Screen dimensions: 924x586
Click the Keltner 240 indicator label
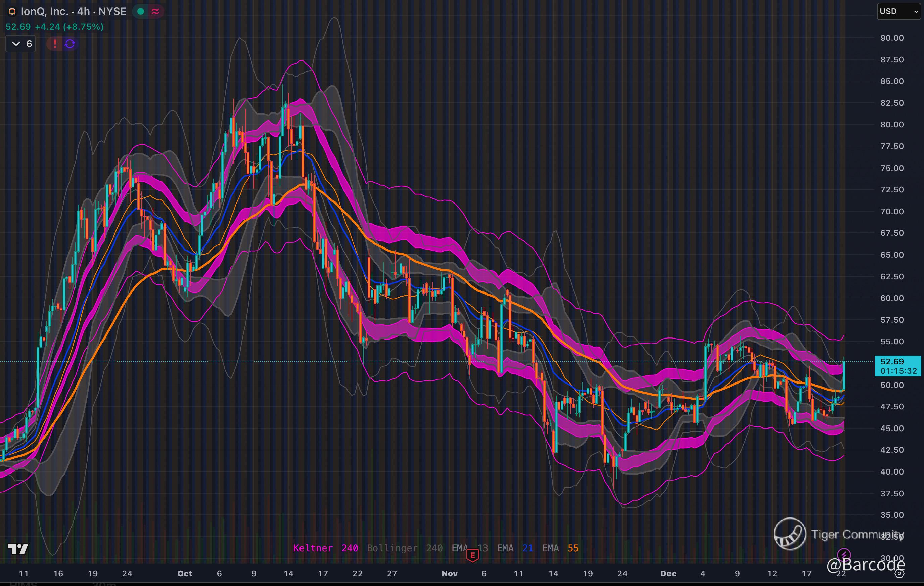tap(325, 548)
